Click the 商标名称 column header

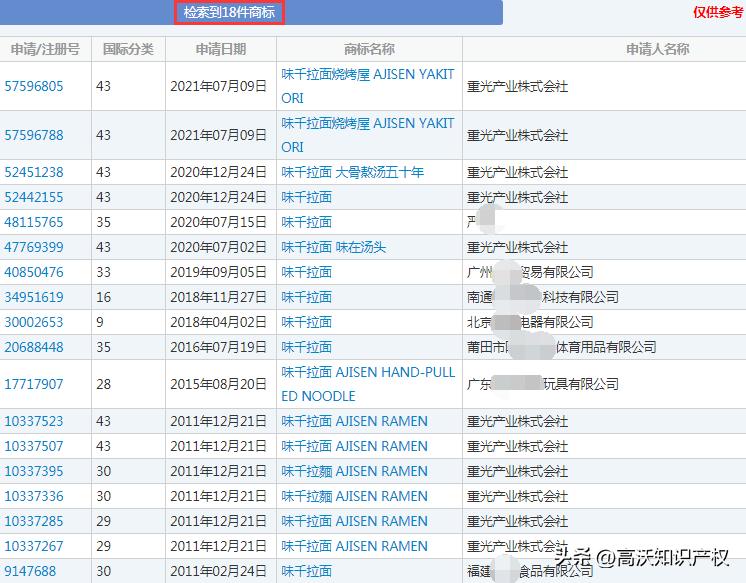[x=369, y=49]
